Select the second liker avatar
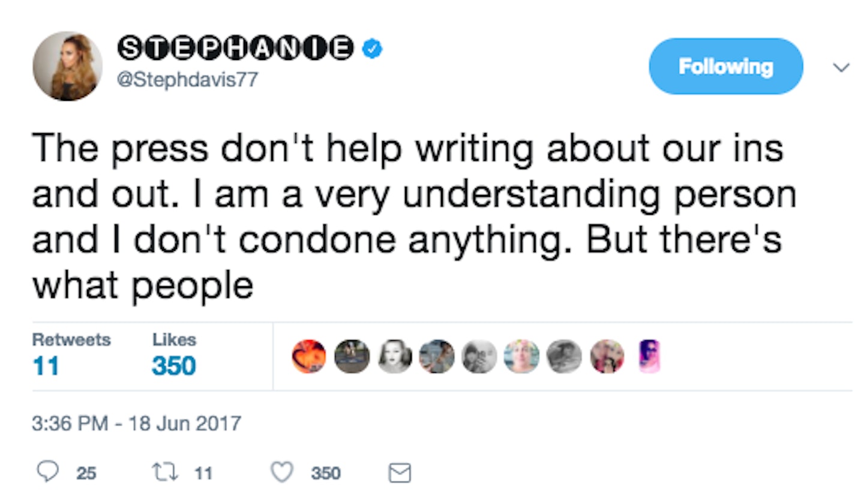 pyautogui.click(x=352, y=356)
